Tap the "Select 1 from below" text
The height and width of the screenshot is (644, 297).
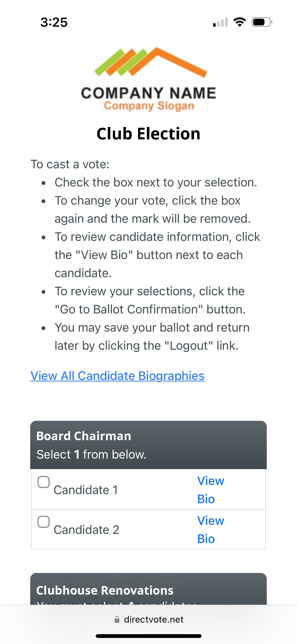pyautogui.click(x=91, y=455)
